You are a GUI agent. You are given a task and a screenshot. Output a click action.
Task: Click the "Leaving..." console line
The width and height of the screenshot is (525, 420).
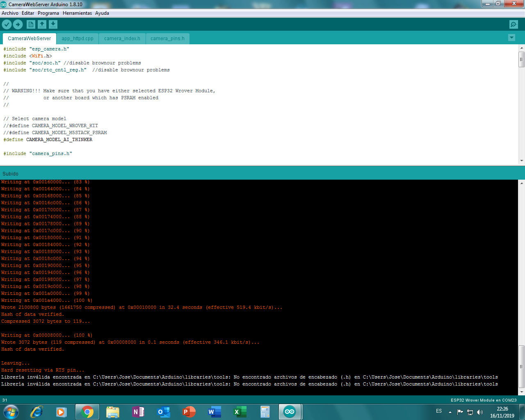click(16, 363)
